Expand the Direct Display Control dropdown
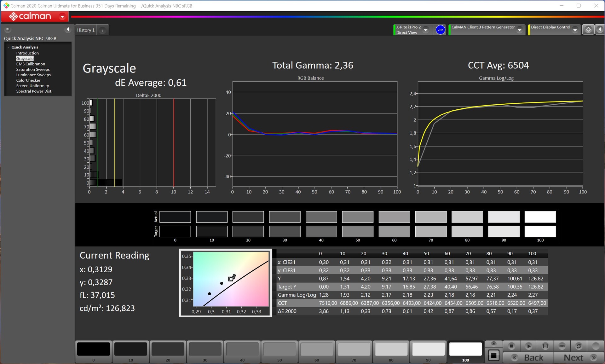The width and height of the screenshot is (605, 364). coord(575,30)
